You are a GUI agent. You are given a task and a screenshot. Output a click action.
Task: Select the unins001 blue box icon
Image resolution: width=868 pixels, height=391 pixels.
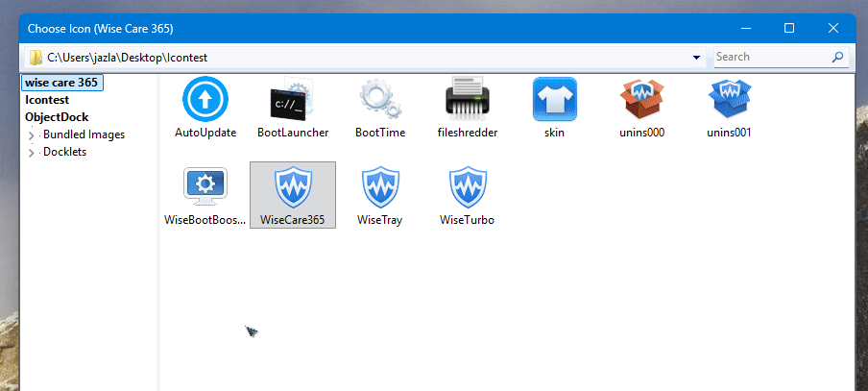click(x=728, y=100)
